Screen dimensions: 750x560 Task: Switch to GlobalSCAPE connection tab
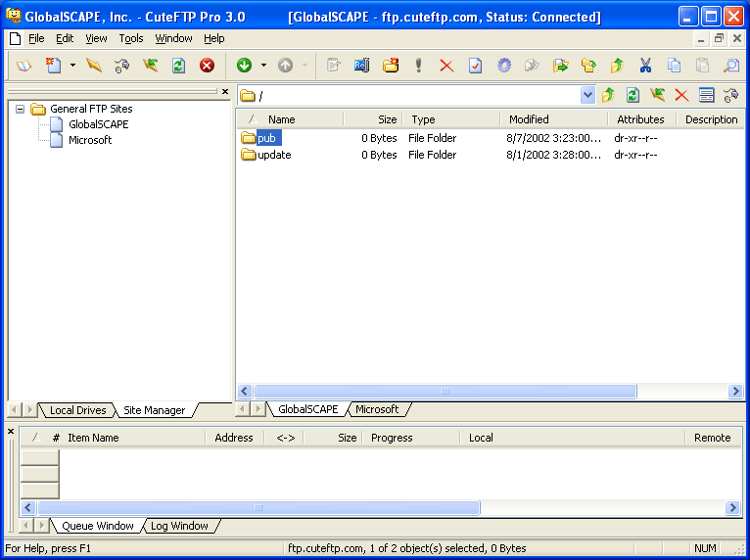tap(308, 409)
